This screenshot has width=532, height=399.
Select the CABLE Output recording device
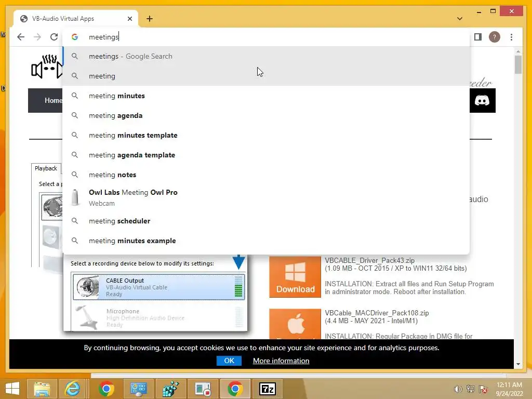point(158,287)
